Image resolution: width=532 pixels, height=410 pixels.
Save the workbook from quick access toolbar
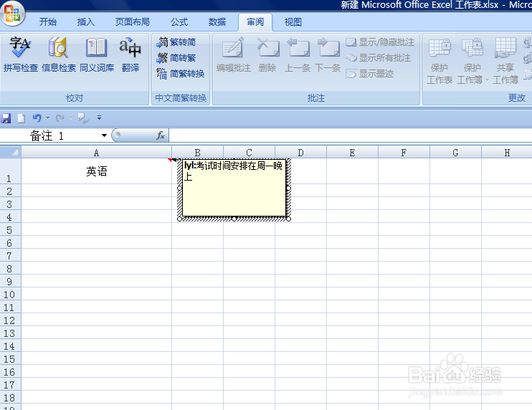click(6, 118)
